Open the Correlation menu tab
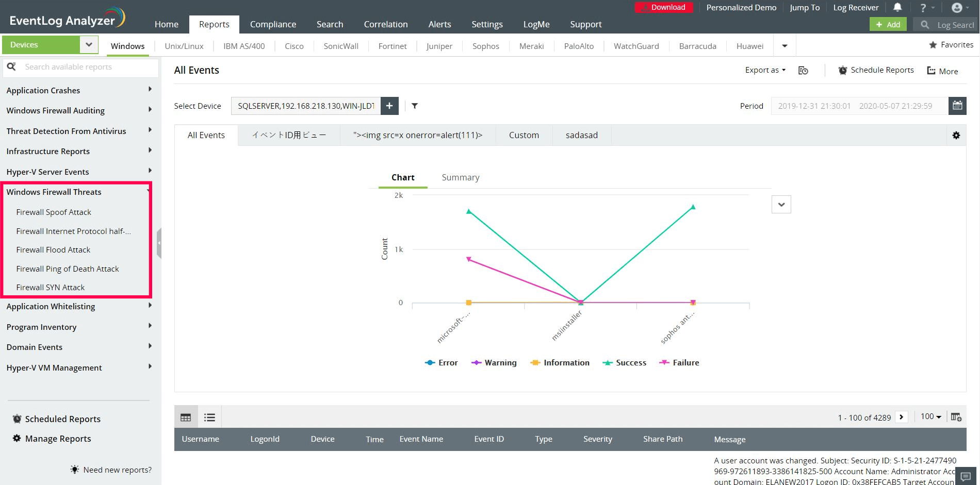 coord(386,24)
